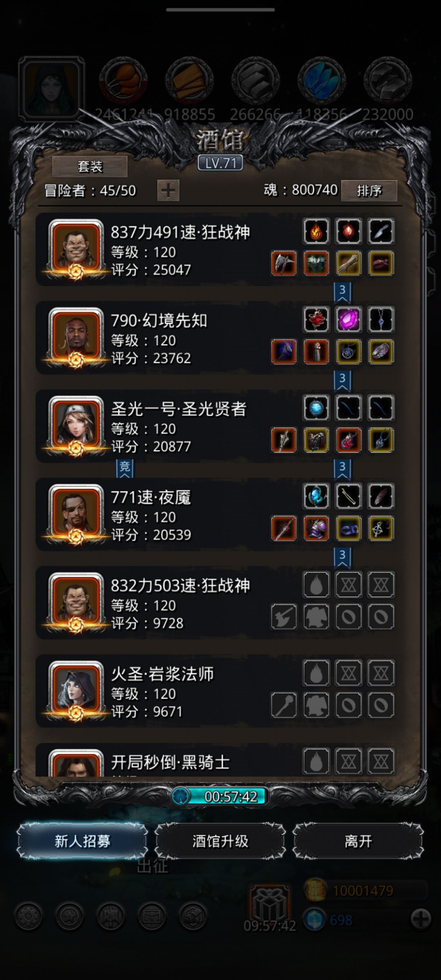Tap the plus icon next to 冒险者 count

(168, 190)
